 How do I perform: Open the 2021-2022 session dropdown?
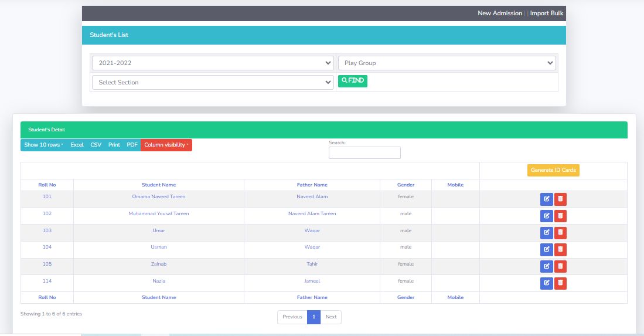[x=213, y=63]
